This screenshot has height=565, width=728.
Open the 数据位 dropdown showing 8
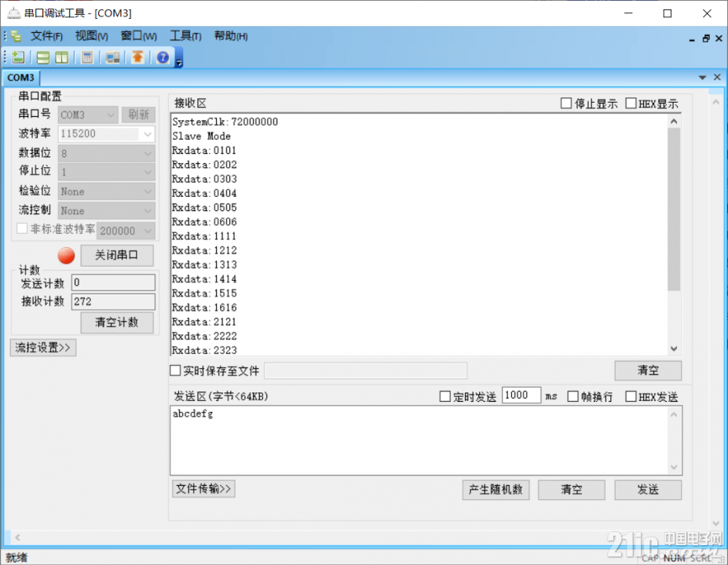106,153
